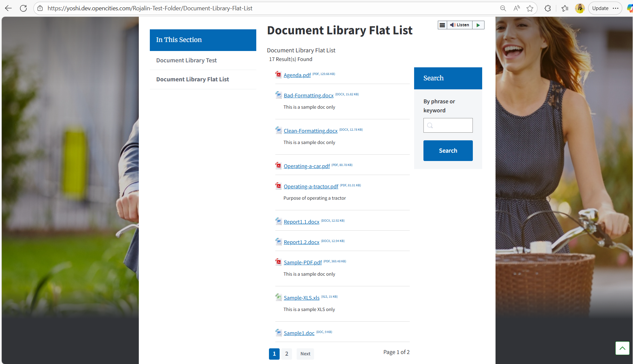
Task: Click the zoom-out icon in the address bar
Action: click(x=503, y=8)
